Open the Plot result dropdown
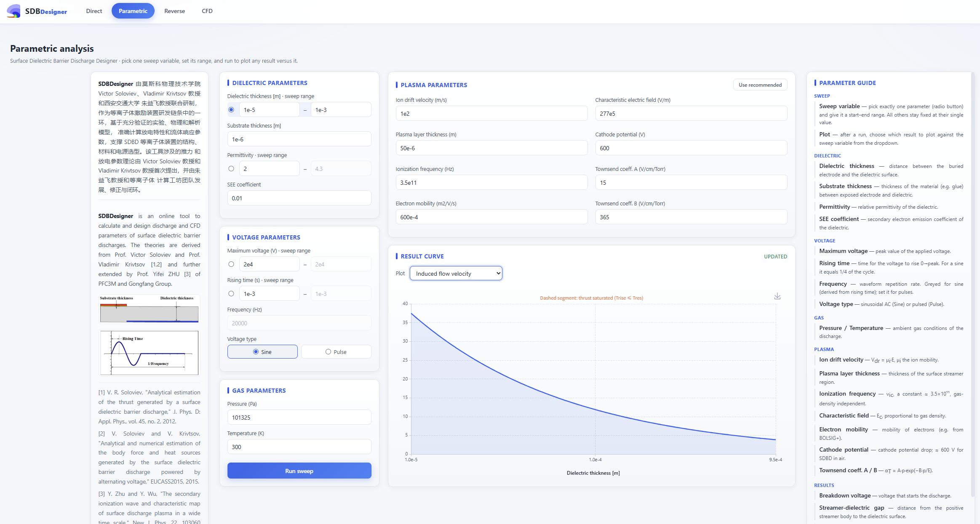Image resolution: width=980 pixels, height=524 pixels. pyautogui.click(x=456, y=274)
